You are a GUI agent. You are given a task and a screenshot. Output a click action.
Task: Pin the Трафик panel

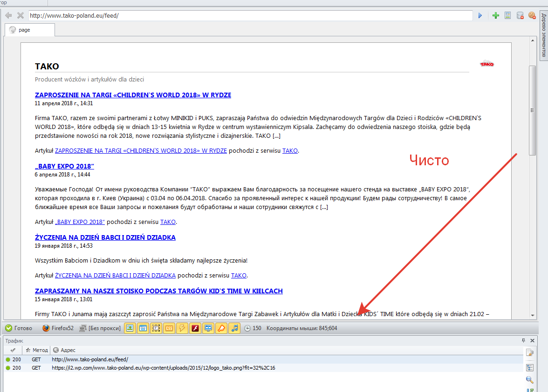coord(524,340)
